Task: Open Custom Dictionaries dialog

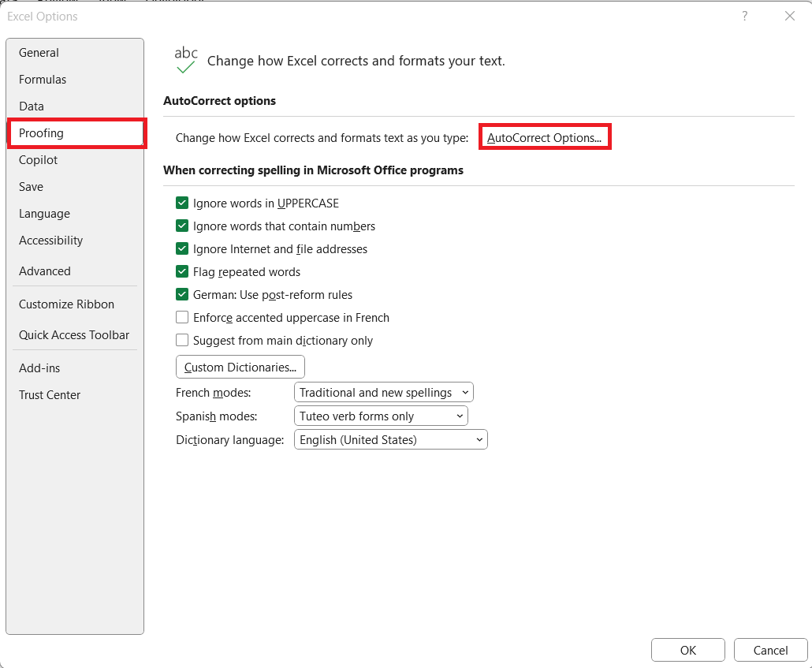Action: pos(240,367)
